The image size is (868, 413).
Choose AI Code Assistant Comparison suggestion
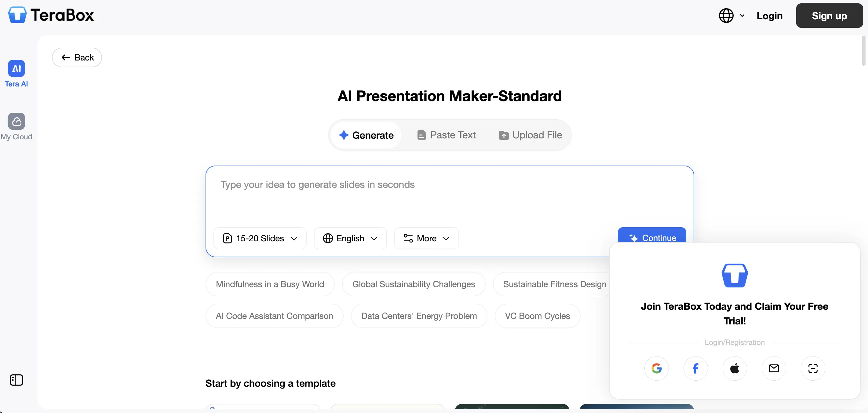click(x=274, y=316)
